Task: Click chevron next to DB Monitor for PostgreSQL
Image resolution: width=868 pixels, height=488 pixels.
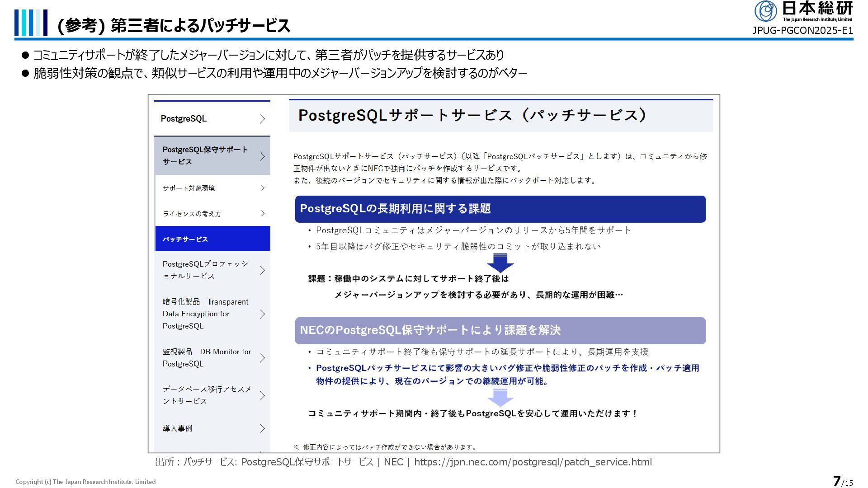Action: point(262,358)
